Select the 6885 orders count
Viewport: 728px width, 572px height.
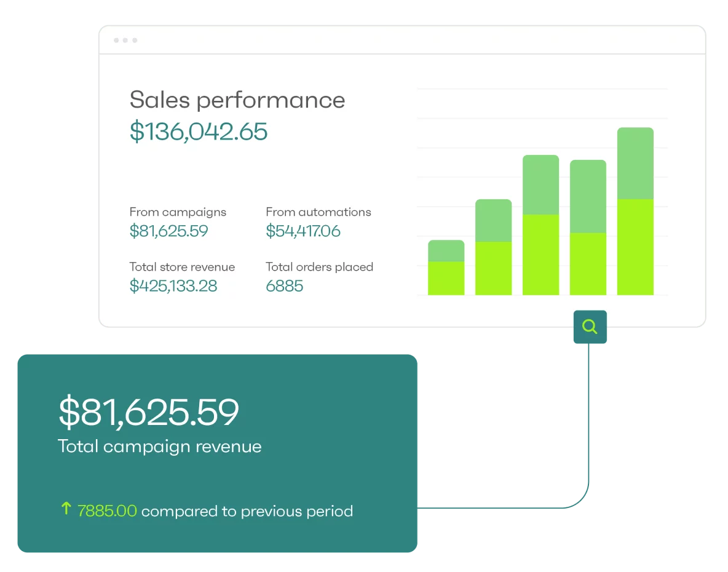(285, 286)
